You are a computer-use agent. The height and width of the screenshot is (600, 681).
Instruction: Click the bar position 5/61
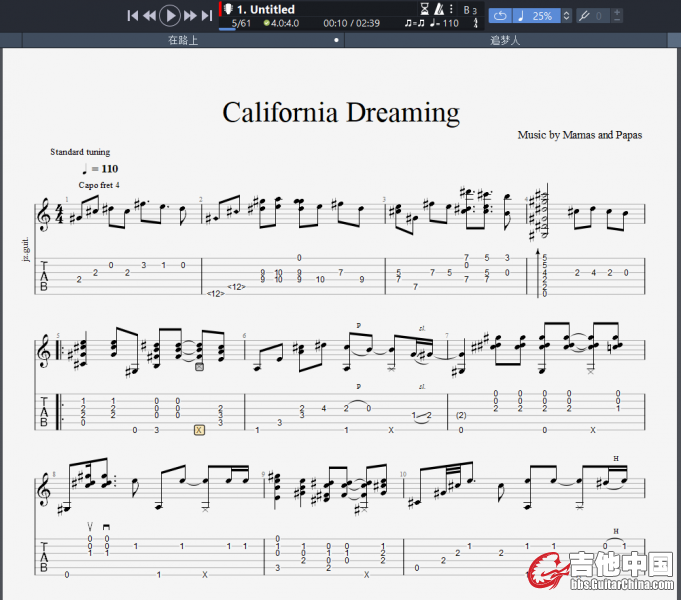241,23
